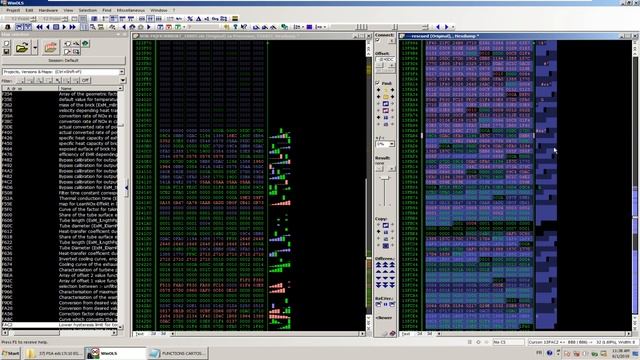640x360 pixels.
Task: Click the yellow ruler toolbar icon
Action: point(235,18)
